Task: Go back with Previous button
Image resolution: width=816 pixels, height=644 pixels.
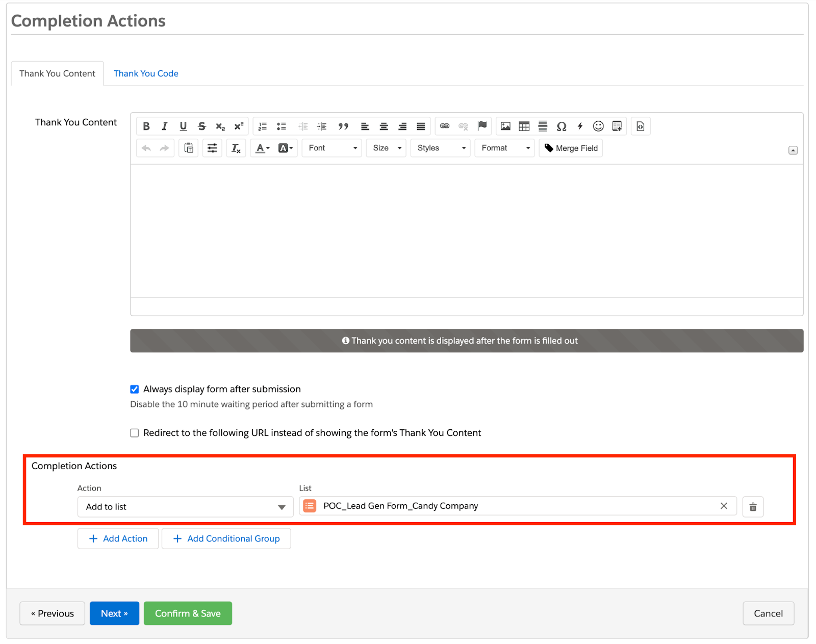Action: [x=53, y=613]
